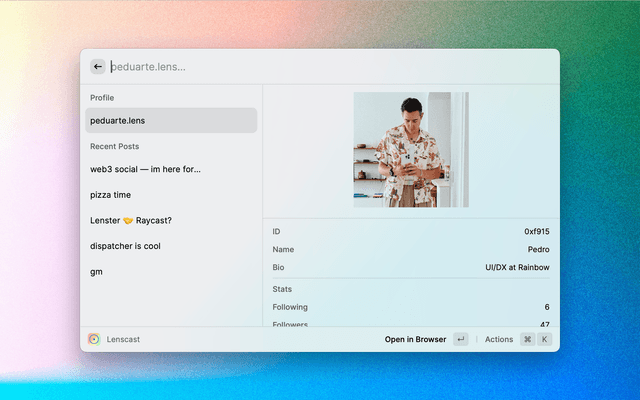Click the Followers count row
Screen dimensions: 640x400
pos(410,323)
